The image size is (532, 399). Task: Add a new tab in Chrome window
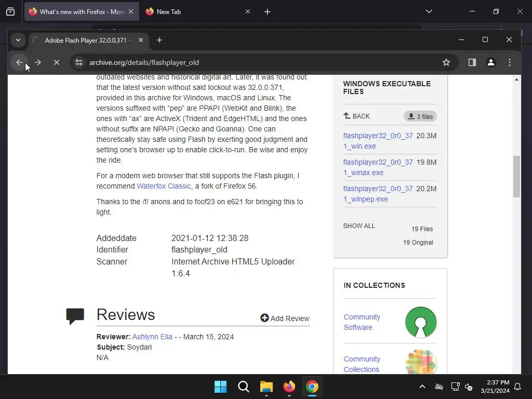[x=159, y=40]
